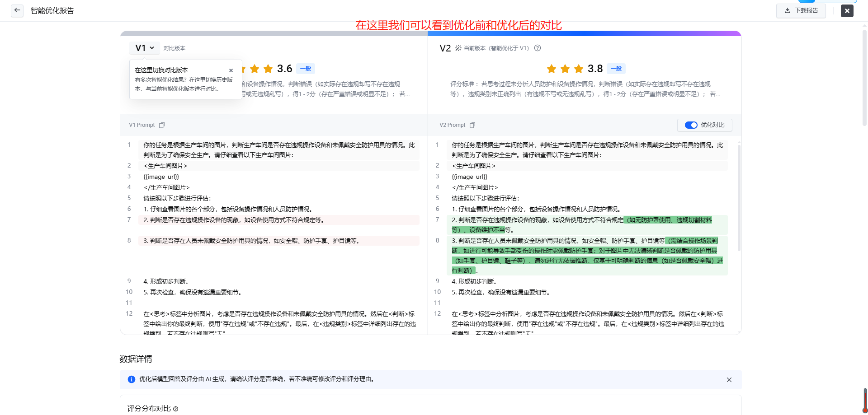Click the 下载报告 download button
Image resolution: width=868 pixels, height=415 pixels.
[801, 11]
